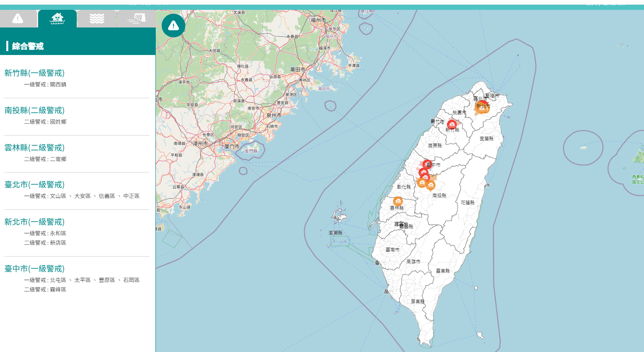This screenshot has height=352, width=644.
Task: Open 南投縣(二級警戒) alert entry
Action: (34, 110)
